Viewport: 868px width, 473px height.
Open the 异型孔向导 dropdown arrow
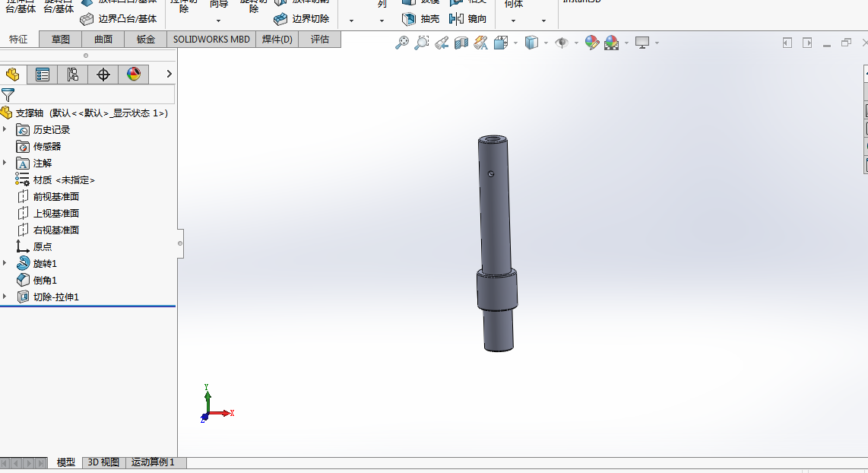pyautogui.click(x=219, y=21)
